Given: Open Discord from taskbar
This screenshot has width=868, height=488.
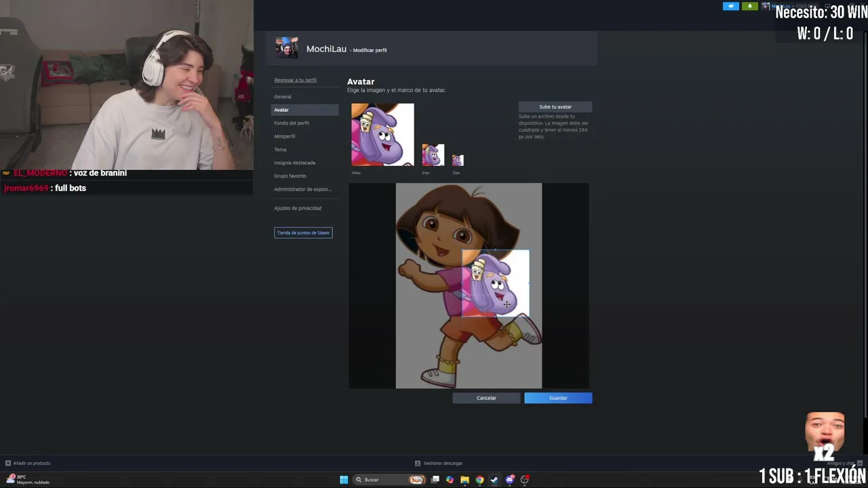Looking at the screenshot, I should click(x=509, y=480).
